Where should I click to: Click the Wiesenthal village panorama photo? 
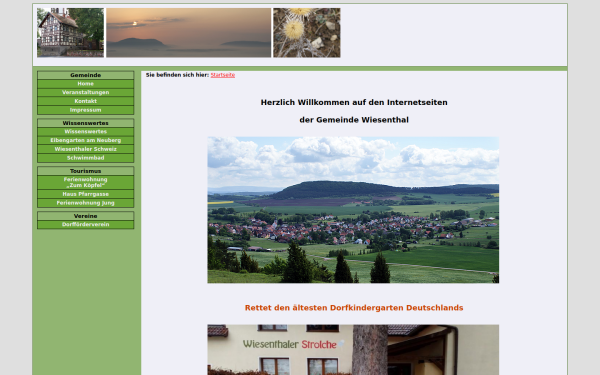click(353, 210)
